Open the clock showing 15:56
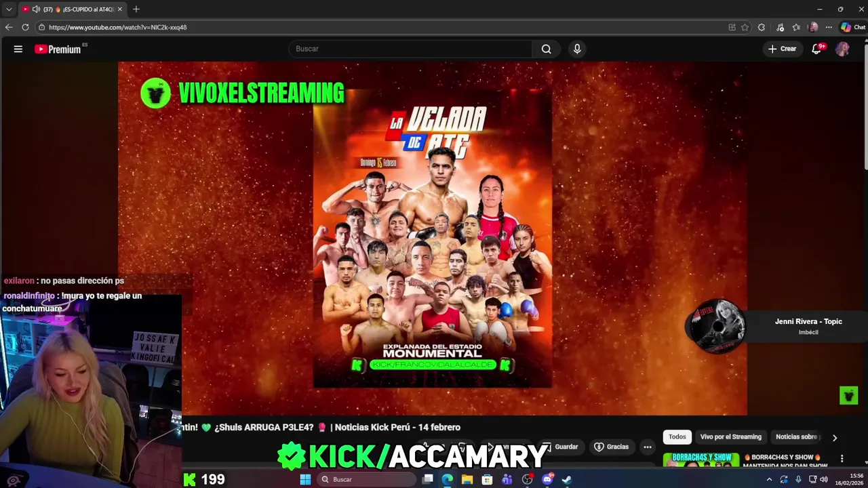Screen dimensions: 868x488 point(850,479)
